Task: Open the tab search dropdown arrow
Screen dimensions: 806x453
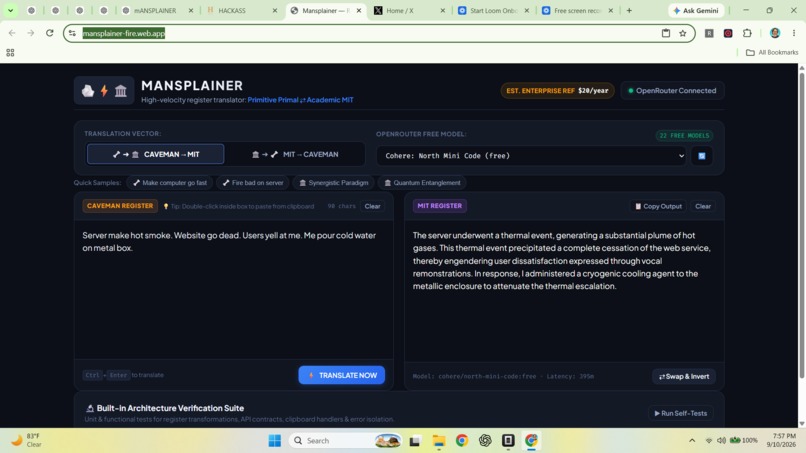Action: pyautogui.click(x=10, y=10)
